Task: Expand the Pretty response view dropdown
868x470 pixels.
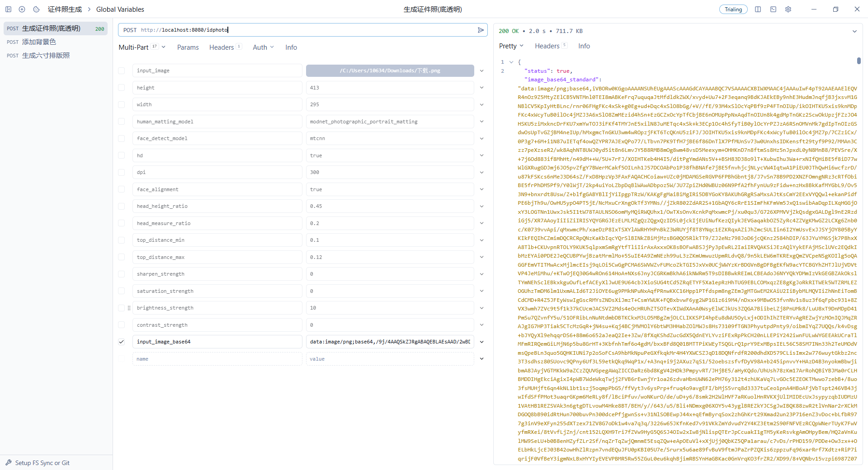Action: tap(511, 46)
